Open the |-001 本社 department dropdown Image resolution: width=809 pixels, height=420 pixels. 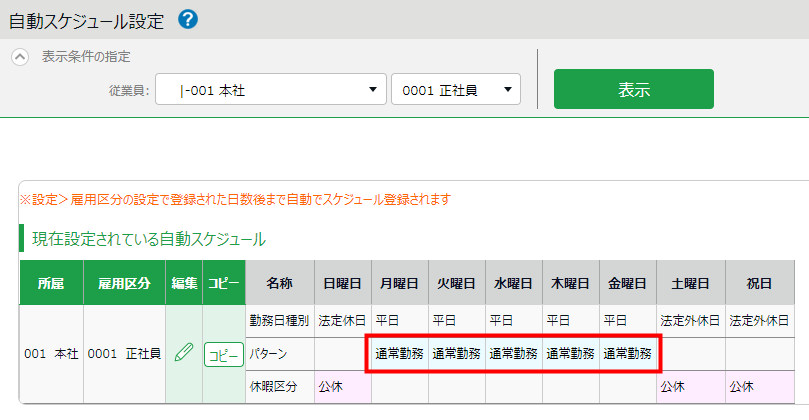click(x=270, y=90)
